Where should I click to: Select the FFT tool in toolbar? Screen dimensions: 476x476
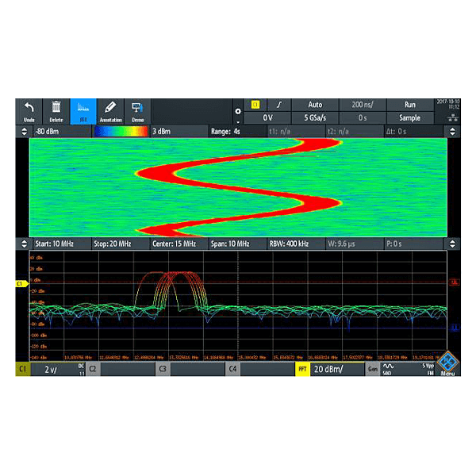83,110
